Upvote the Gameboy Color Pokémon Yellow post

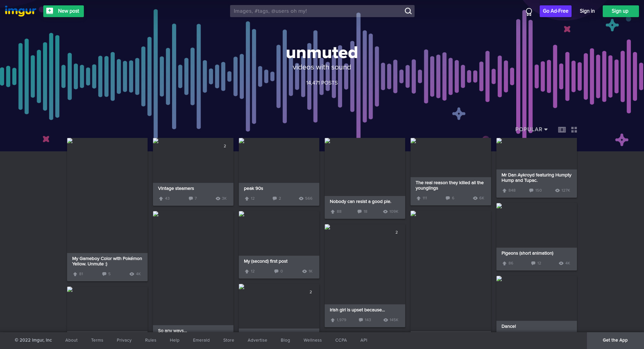coord(75,274)
